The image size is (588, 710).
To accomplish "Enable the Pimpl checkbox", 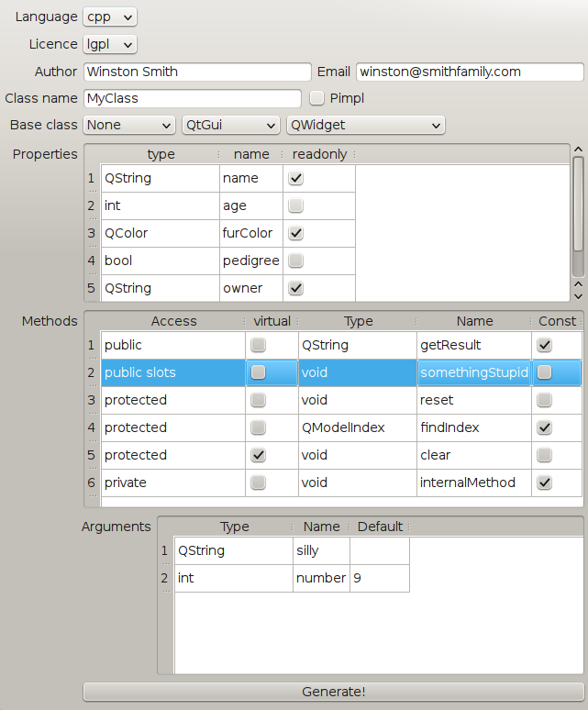I will coord(317,97).
